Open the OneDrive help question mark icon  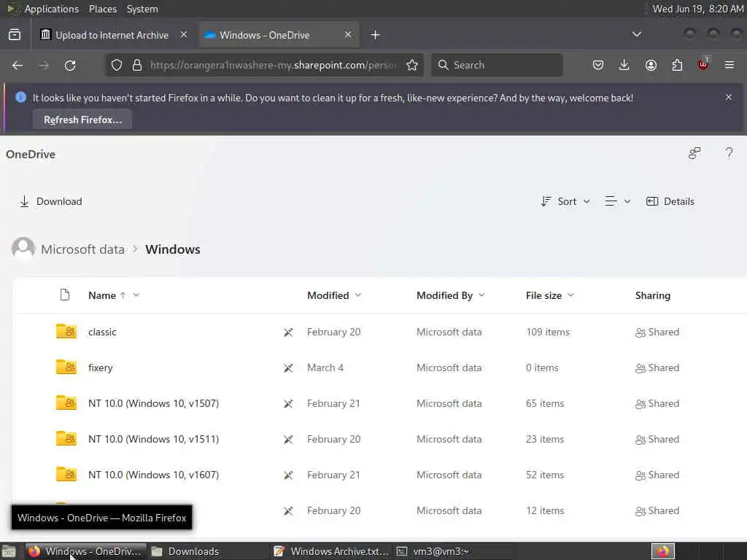pyautogui.click(x=729, y=153)
